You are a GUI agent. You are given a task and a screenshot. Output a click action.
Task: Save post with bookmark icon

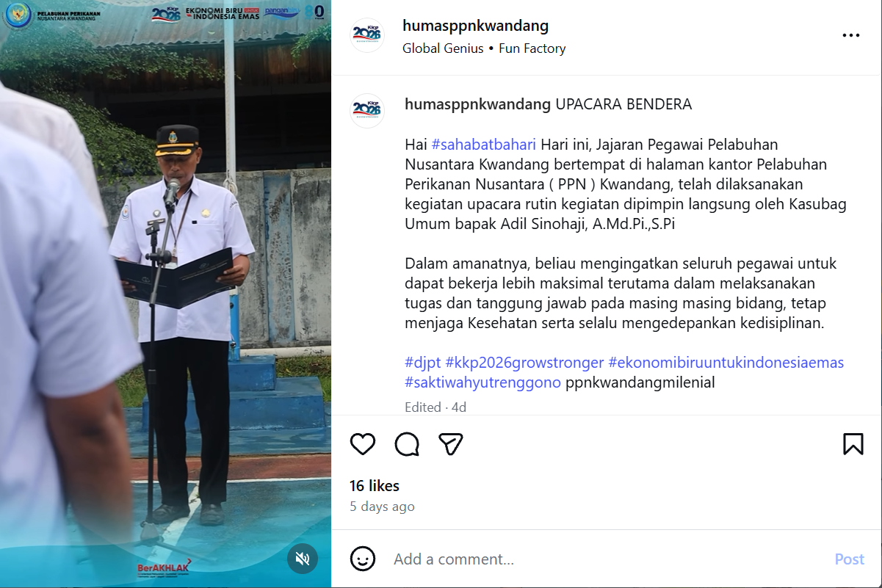(853, 444)
